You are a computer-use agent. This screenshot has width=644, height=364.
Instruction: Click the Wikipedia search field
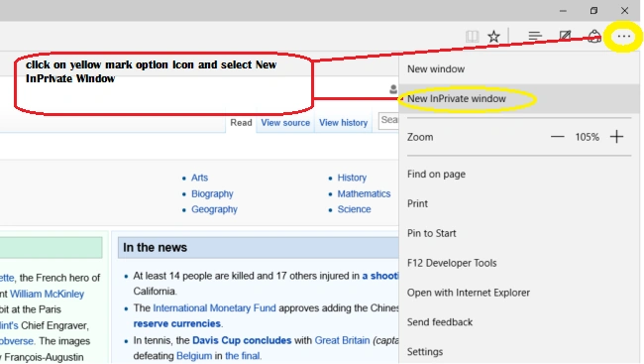tap(388, 121)
